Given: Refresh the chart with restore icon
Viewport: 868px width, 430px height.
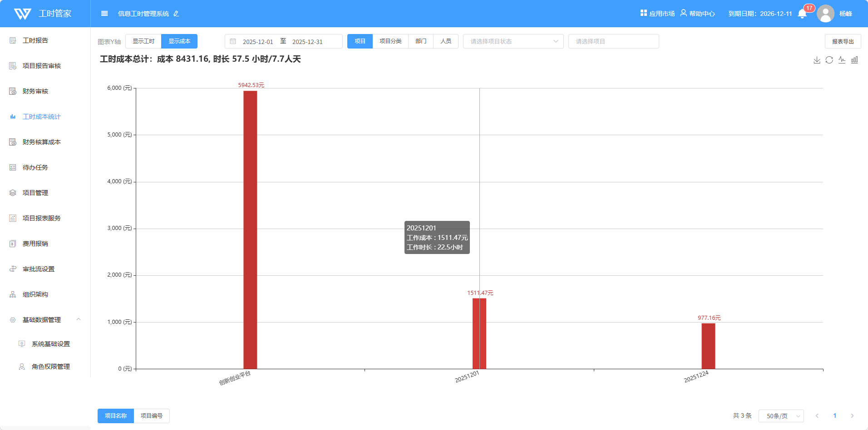Looking at the screenshot, I should (829, 60).
